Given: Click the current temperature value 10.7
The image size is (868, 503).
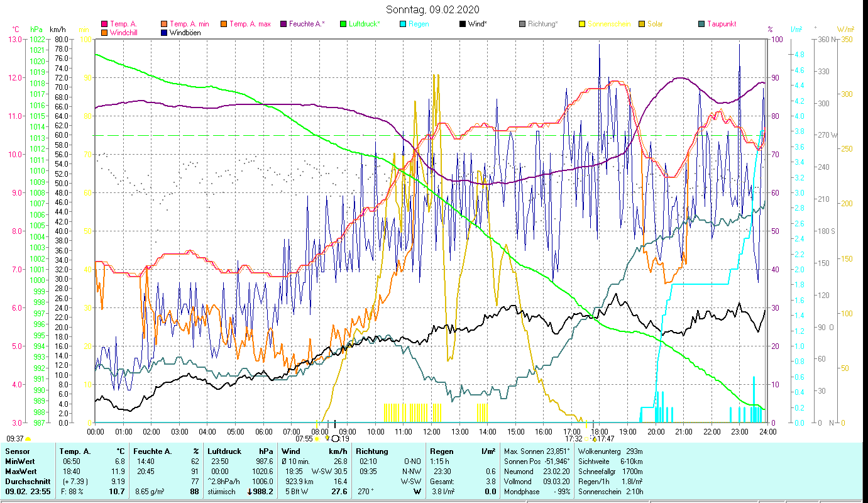Looking at the screenshot, I should [x=116, y=492].
